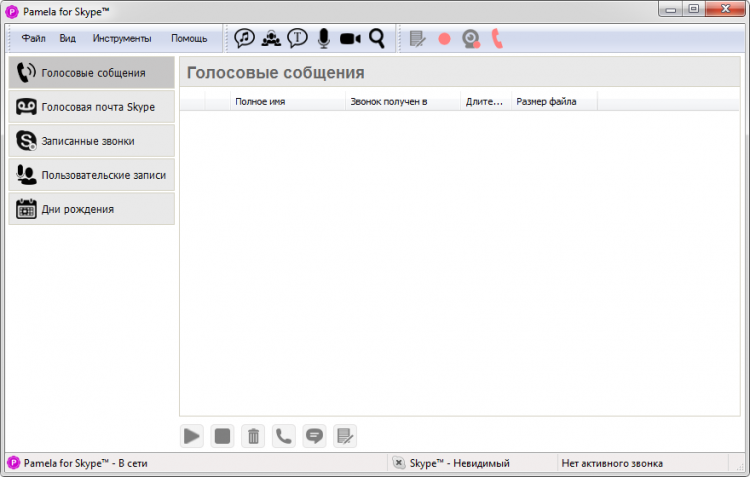Click the Длите... column header
The height and width of the screenshot is (477, 750).
486,101
